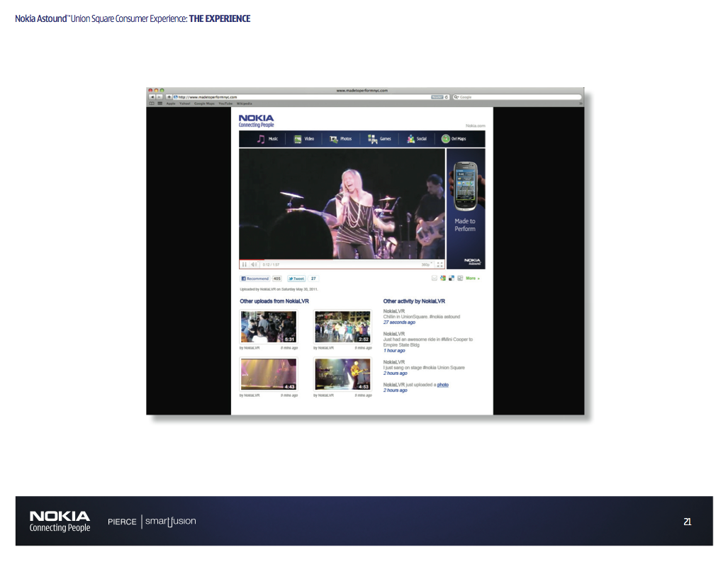Click the Google share icon
The width and height of the screenshot is (728, 562).
[x=443, y=278]
